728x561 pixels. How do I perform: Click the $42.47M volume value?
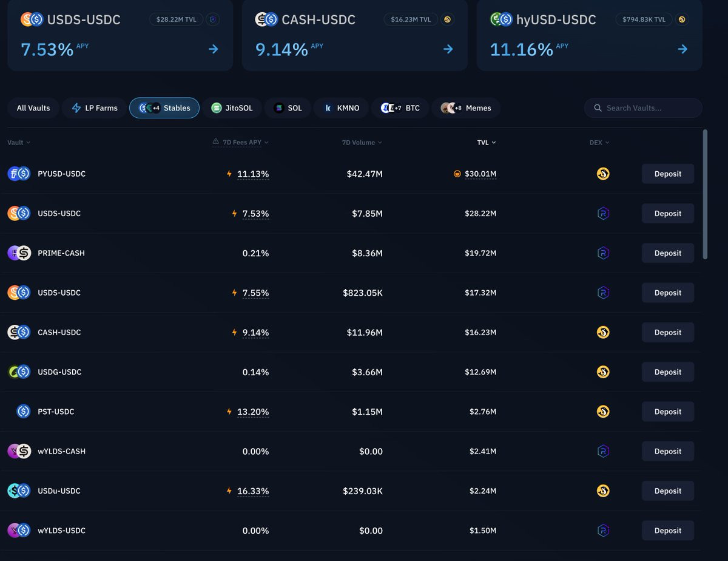point(365,174)
